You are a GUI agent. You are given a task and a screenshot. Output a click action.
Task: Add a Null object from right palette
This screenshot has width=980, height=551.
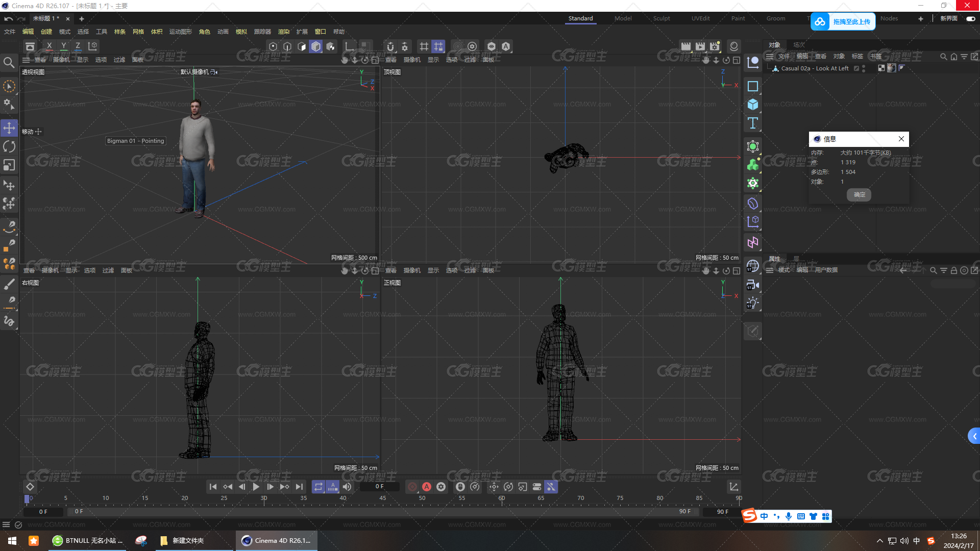pos(753,63)
